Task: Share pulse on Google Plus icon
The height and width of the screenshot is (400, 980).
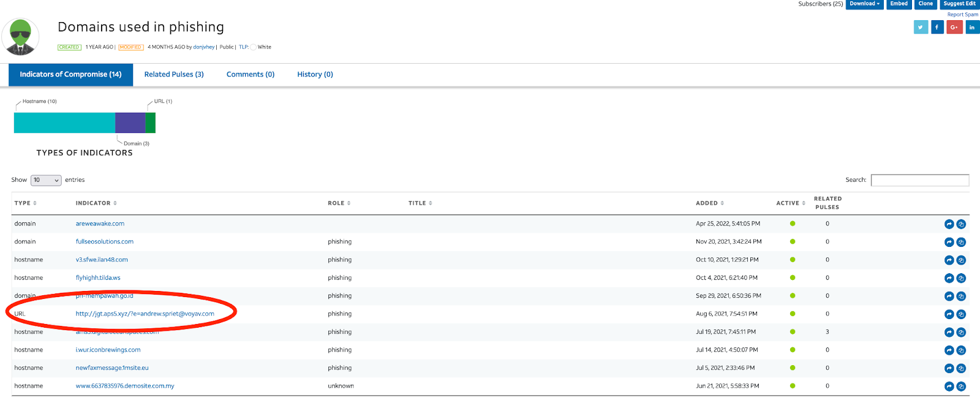Action: pyautogui.click(x=954, y=27)
